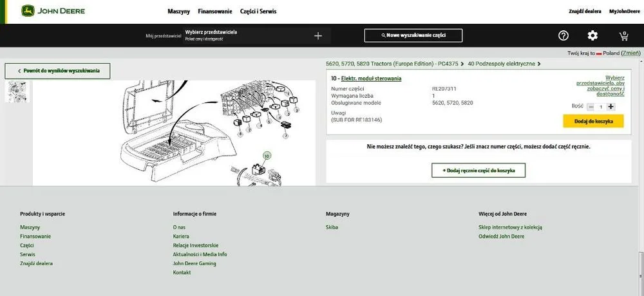The width and height of the screenshot is (644, 296).
Task: Open the help question mark icon
Action: [x=563, y=36]
